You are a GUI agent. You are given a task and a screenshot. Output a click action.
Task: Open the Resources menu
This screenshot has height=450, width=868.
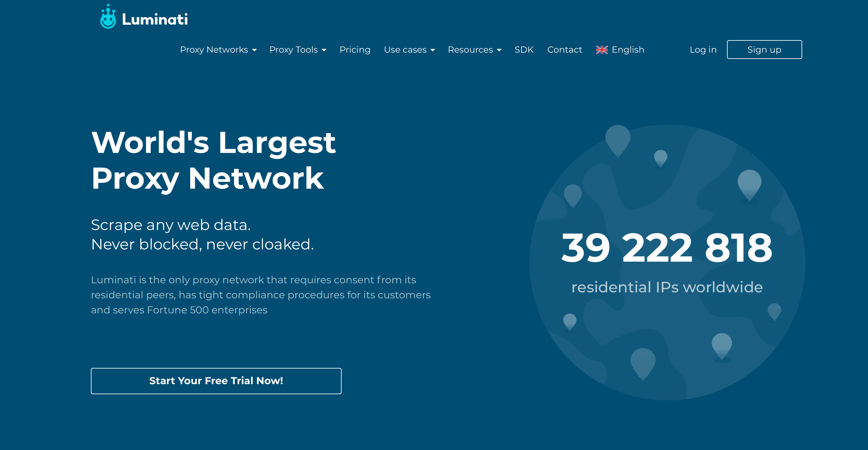[474, 50]
